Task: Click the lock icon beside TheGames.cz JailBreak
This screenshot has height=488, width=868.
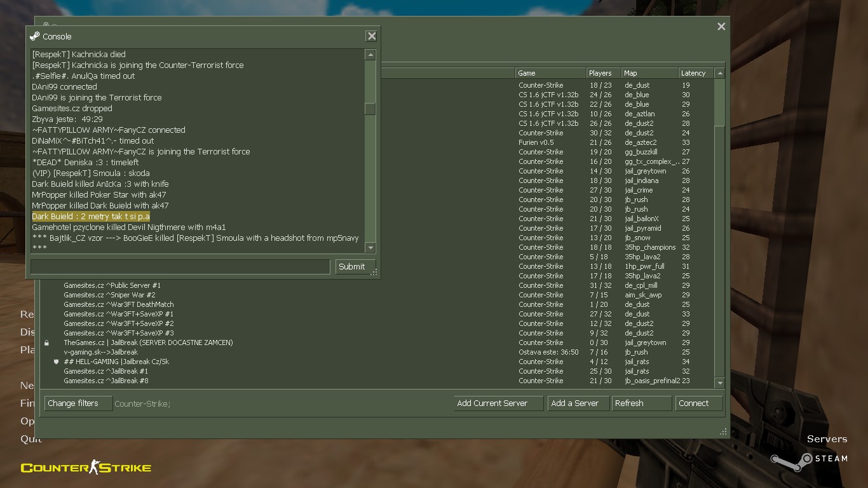Action: point(46,342)
